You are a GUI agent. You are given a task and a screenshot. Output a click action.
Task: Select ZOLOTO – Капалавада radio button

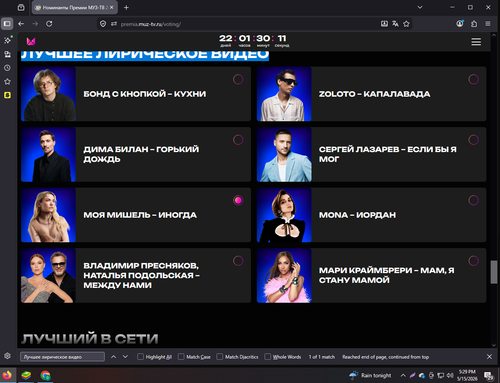(x=474, y=79)
